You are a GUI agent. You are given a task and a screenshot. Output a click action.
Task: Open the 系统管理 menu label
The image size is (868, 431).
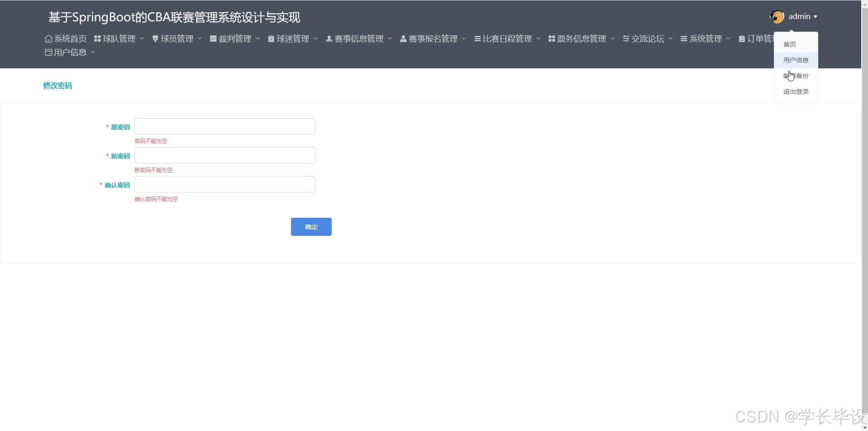click(706, 39)
